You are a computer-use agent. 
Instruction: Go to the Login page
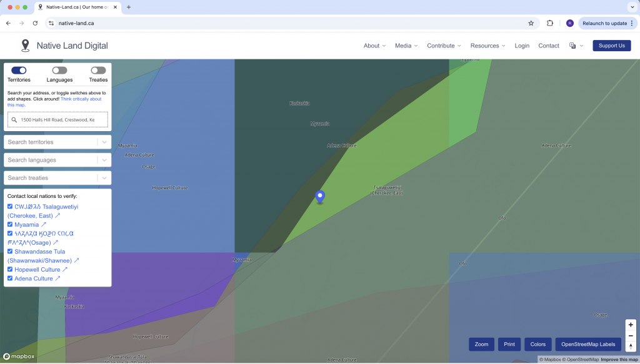522,46
